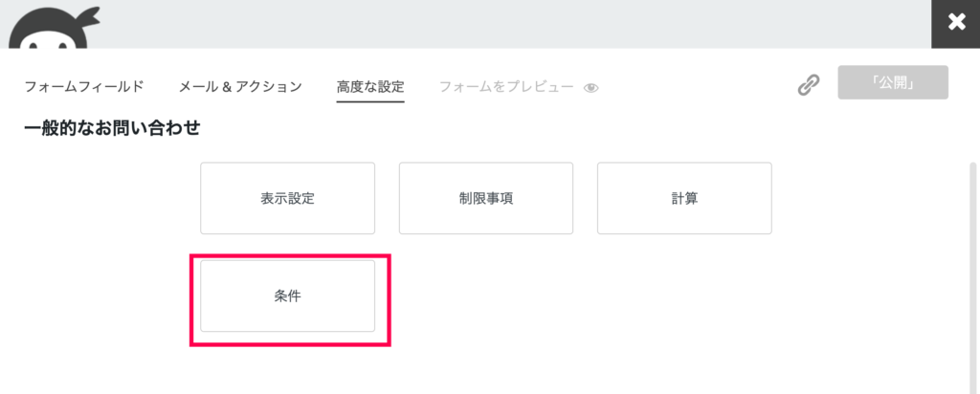Open the フォームをプレビュー link
The width and height of the screenshot is (980, 394).
click(x=506, y=87)
